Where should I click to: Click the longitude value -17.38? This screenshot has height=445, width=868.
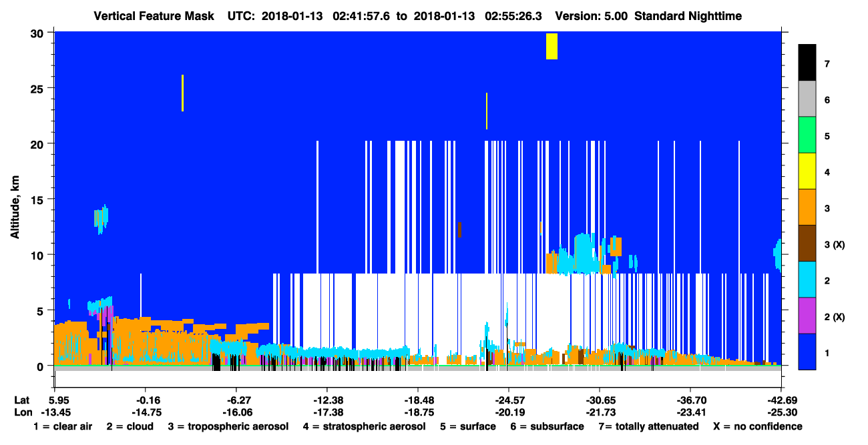[327, 412]
